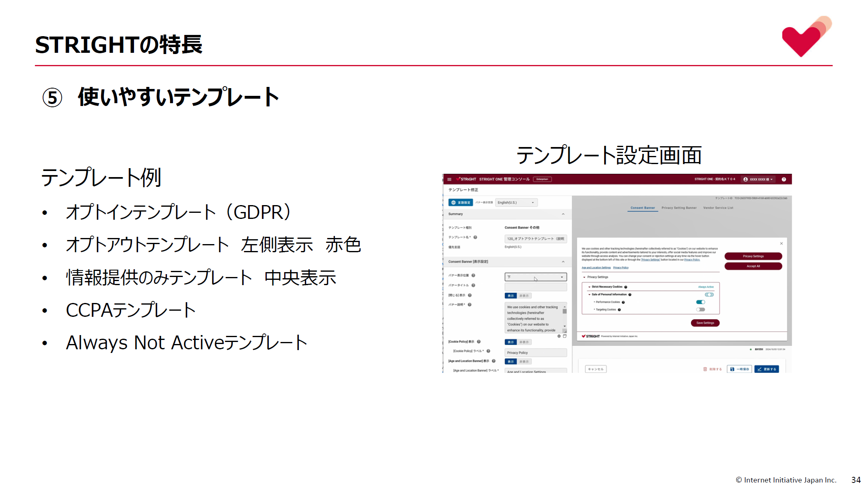Screen dimensions: 868x489
Task: Switch to the Privacy Setting Banner tab
Action: coord(679,208)
